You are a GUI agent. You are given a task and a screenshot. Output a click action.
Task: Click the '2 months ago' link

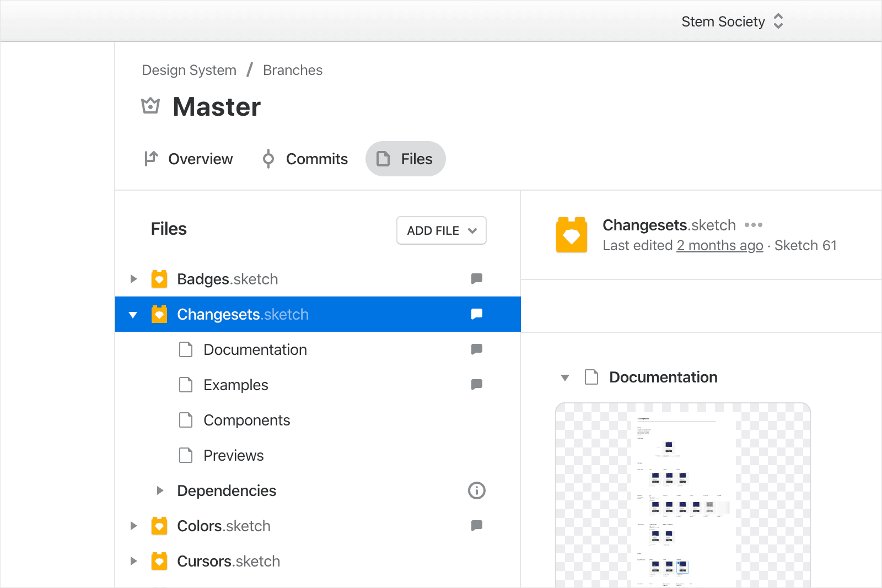[720, 245]
